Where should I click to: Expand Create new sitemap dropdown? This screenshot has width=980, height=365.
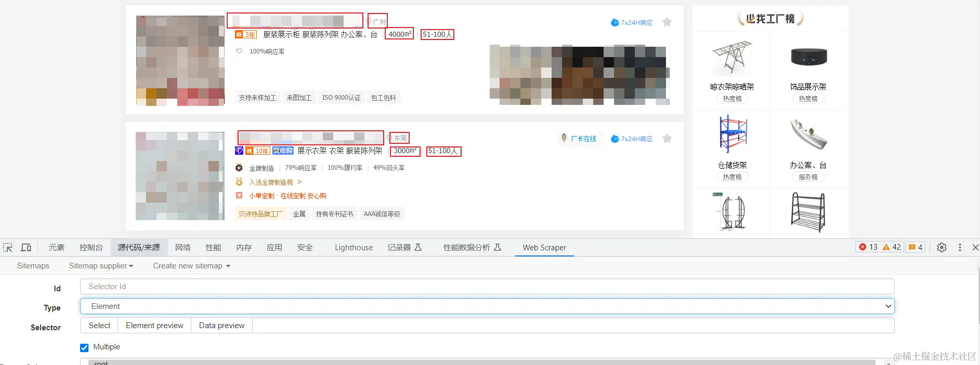(x=191, y=266)
